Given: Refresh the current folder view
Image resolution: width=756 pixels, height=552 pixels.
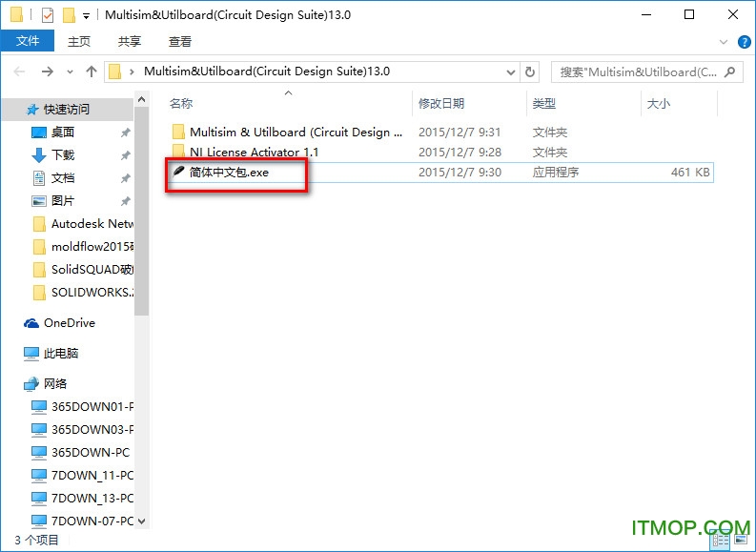Looking at the screenshot, I should click(x=530, y=72).
